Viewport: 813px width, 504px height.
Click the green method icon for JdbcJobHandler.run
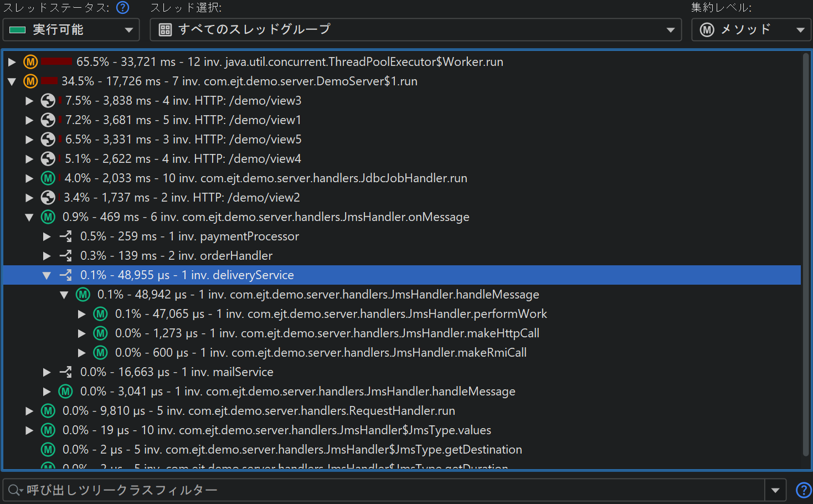point(48,178)
